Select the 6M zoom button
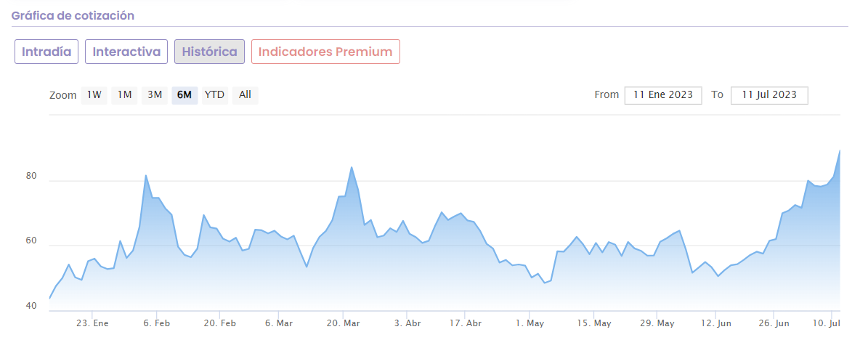The image size is (868, 340). 184,94
